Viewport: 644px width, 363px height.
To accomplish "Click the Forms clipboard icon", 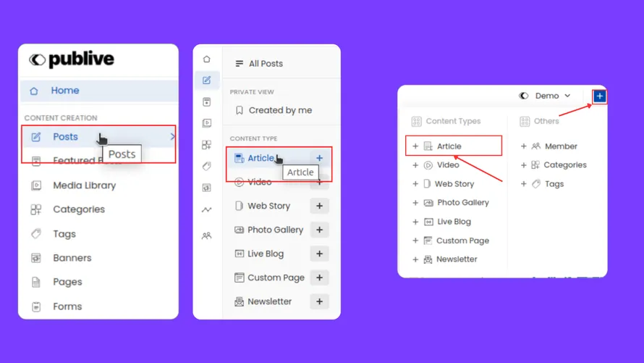I will [x=36, y=306].
